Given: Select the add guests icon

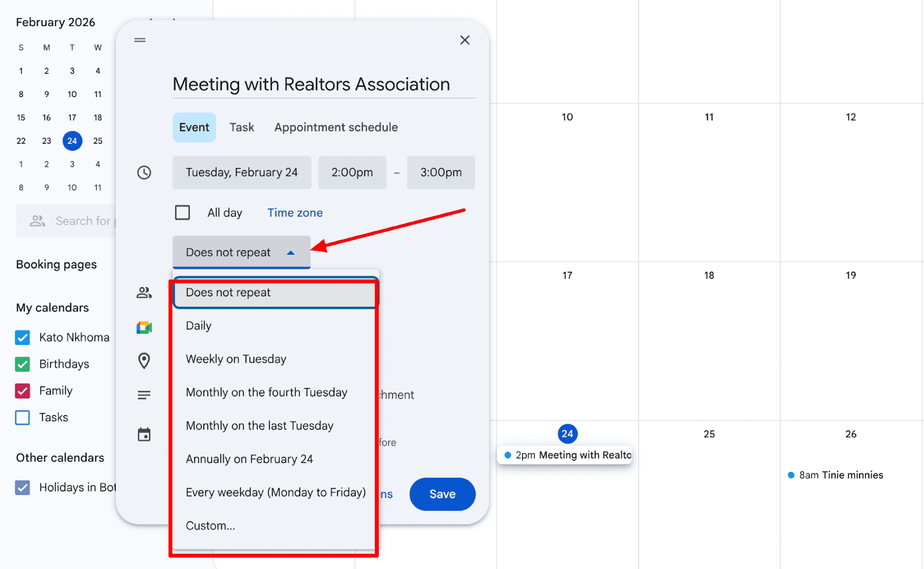Looking at the screenshot, I should coord(144,292).
